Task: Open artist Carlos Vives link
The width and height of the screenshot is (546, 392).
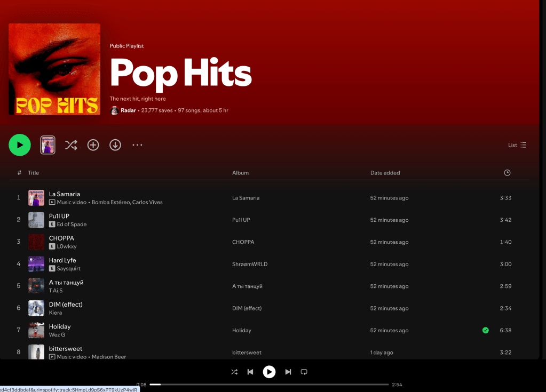Action: coord(147,203)
